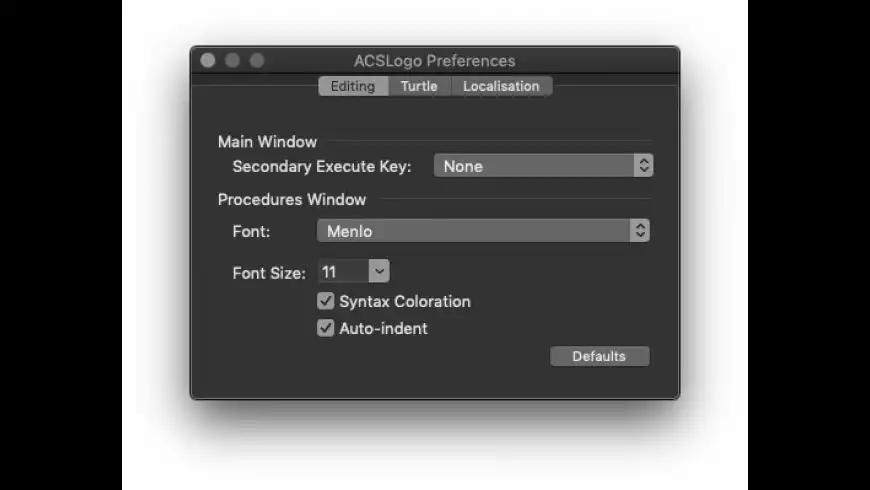This screenshot has height=490, width=870.
Task: Switch to the Turtle tab
Action: coord(419,86)
